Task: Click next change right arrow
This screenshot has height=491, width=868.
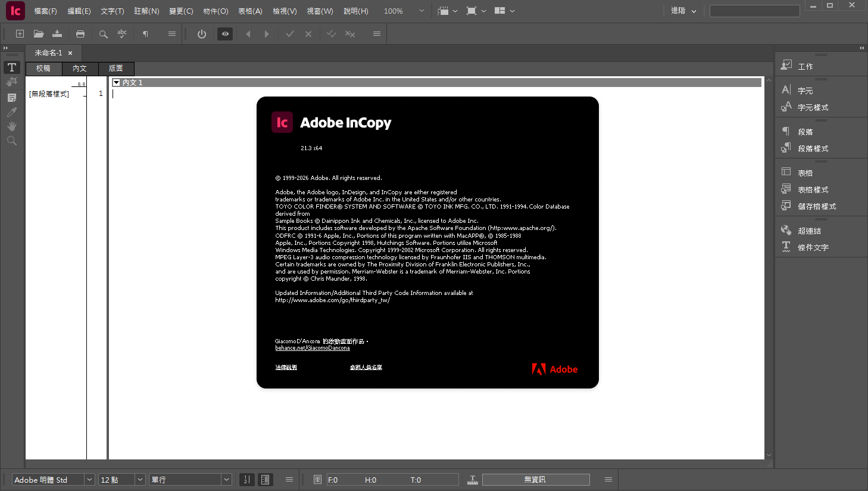Action: 267,34
